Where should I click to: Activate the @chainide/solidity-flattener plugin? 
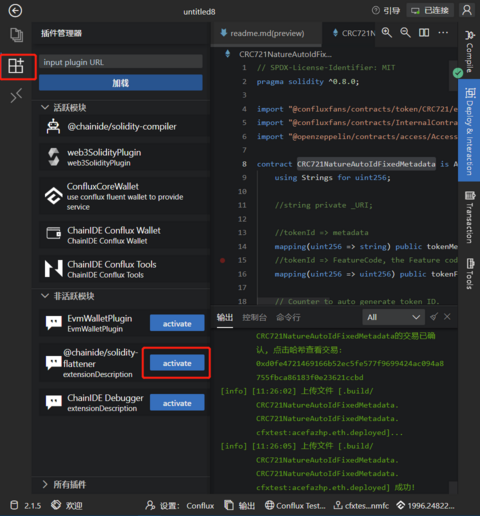click(177, 363)
